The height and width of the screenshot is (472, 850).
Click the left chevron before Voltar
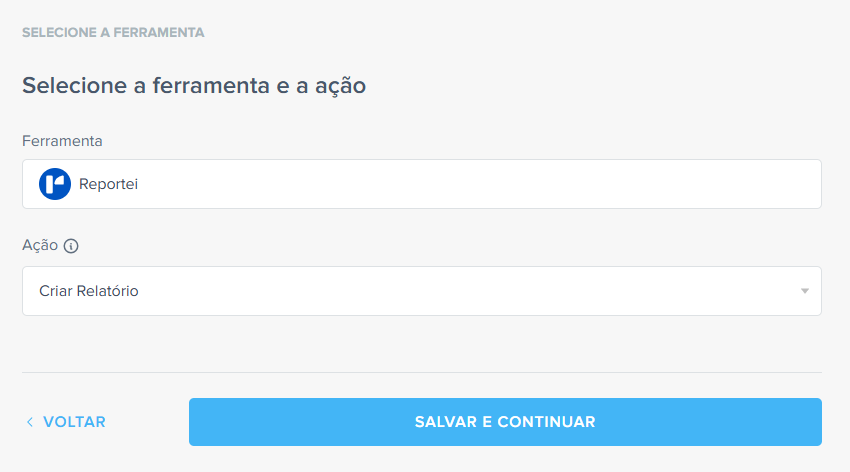click(30, 422)
